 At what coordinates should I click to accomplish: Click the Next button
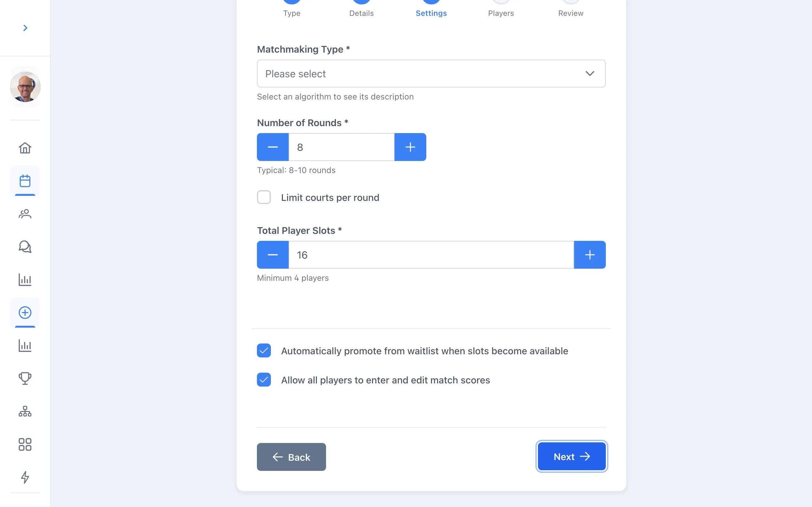click(572, 456)
